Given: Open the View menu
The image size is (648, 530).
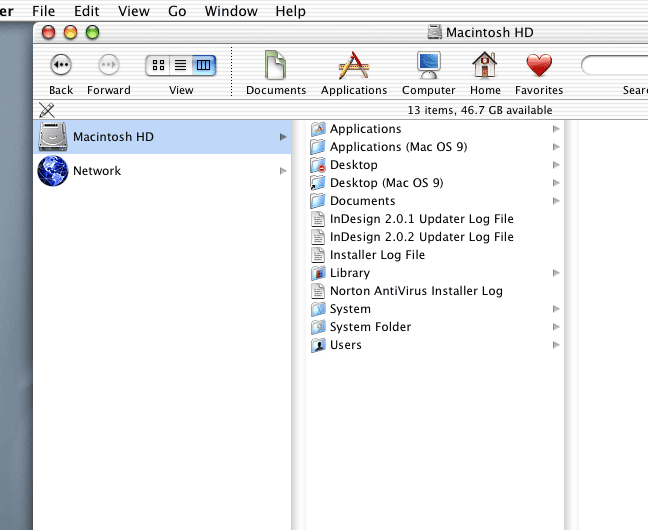Looking at the screenshot, I should pos(133,11).
